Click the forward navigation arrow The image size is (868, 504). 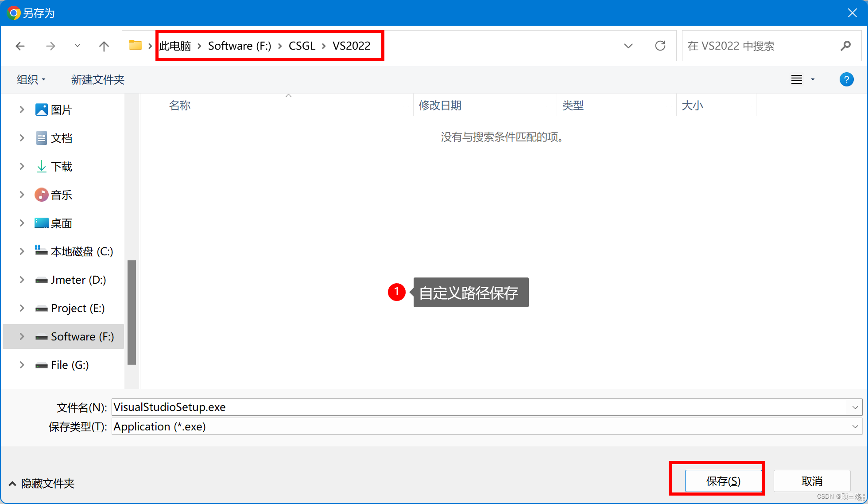click(50, 46)
